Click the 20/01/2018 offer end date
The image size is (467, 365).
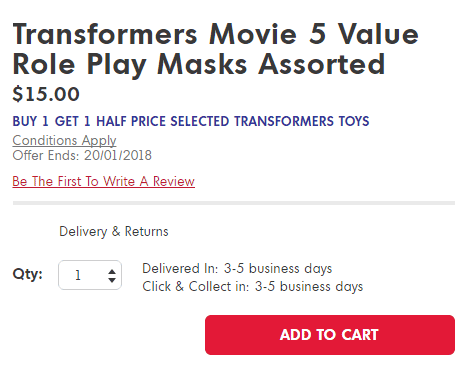click(118, 155)
